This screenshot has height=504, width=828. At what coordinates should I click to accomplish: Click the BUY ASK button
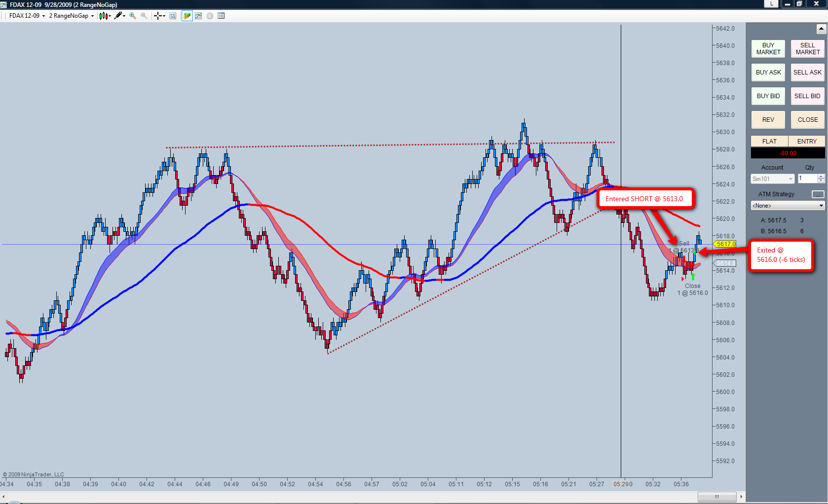pos(768,72)
